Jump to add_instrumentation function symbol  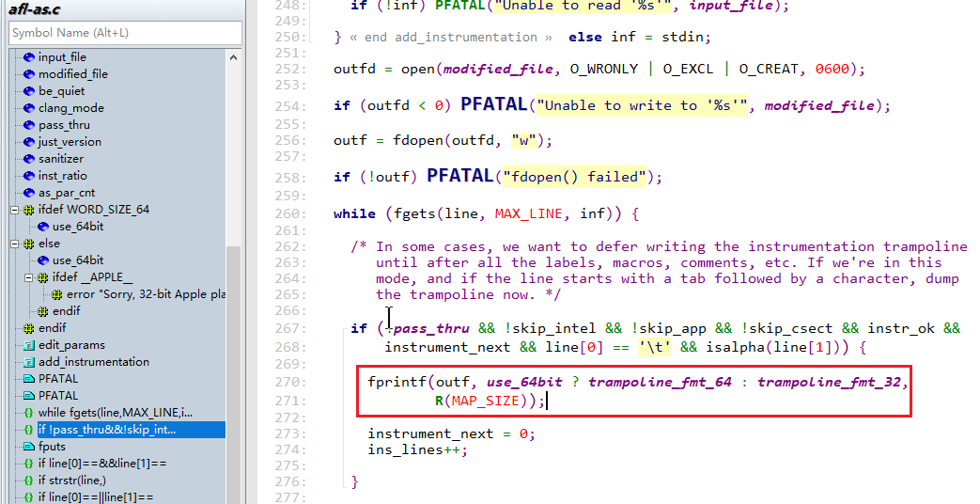click(94, 361)
